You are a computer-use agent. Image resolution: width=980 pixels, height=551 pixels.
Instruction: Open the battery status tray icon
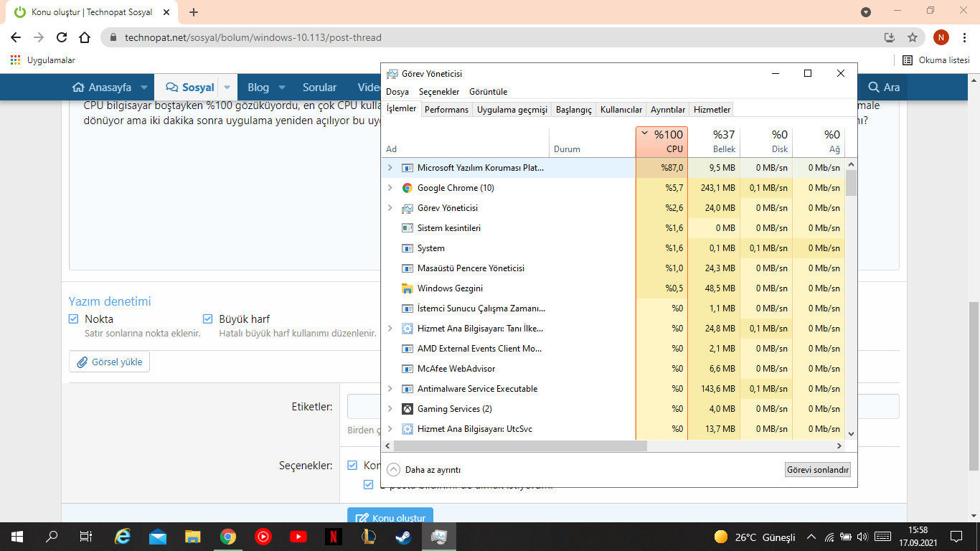847,537
